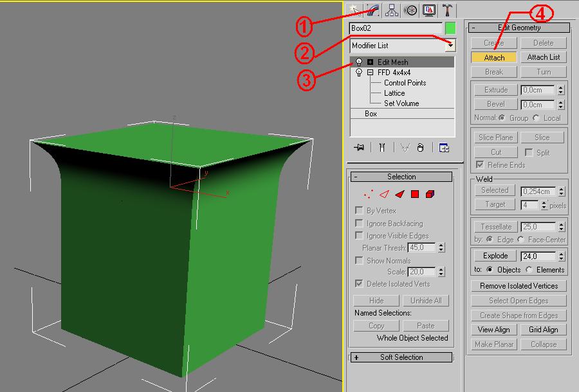Click Remove Isolated Vertices button

click(x=519, y=286)
